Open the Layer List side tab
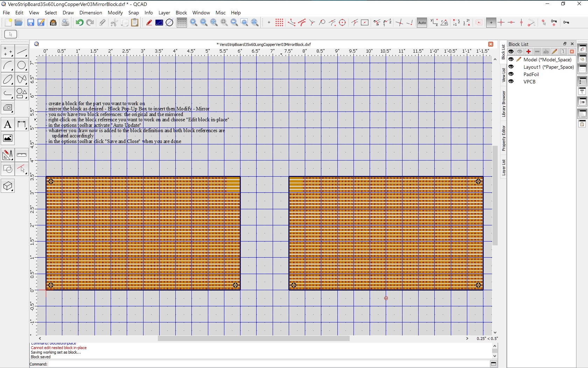This screenshot has height=368, width=588. (503, 168)
